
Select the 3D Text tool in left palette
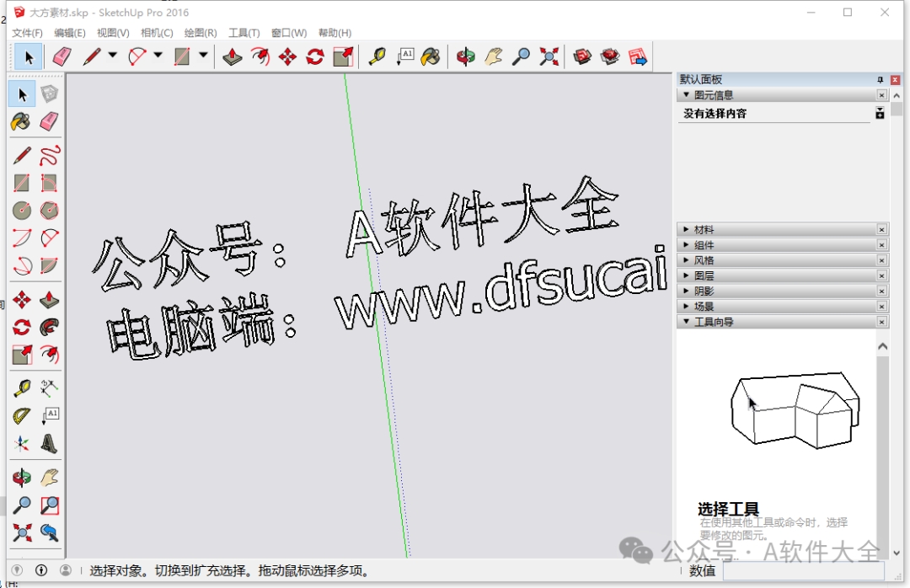click(x=50, y=443)
